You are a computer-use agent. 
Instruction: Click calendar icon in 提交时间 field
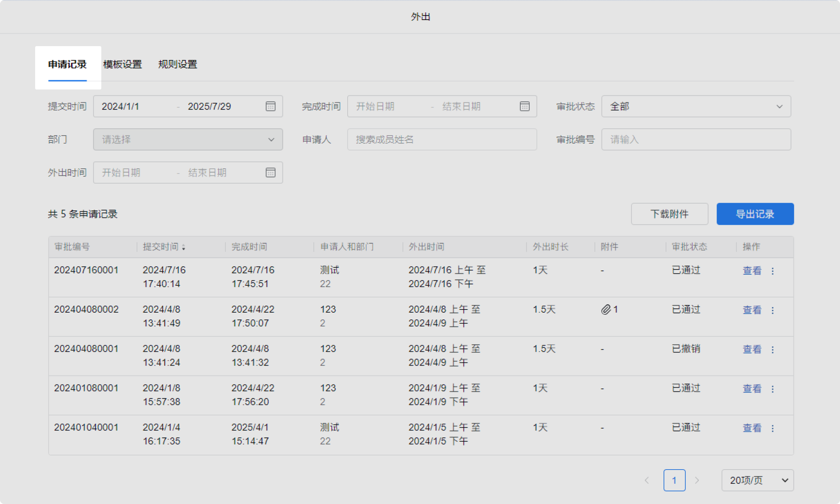click(270, 106)
